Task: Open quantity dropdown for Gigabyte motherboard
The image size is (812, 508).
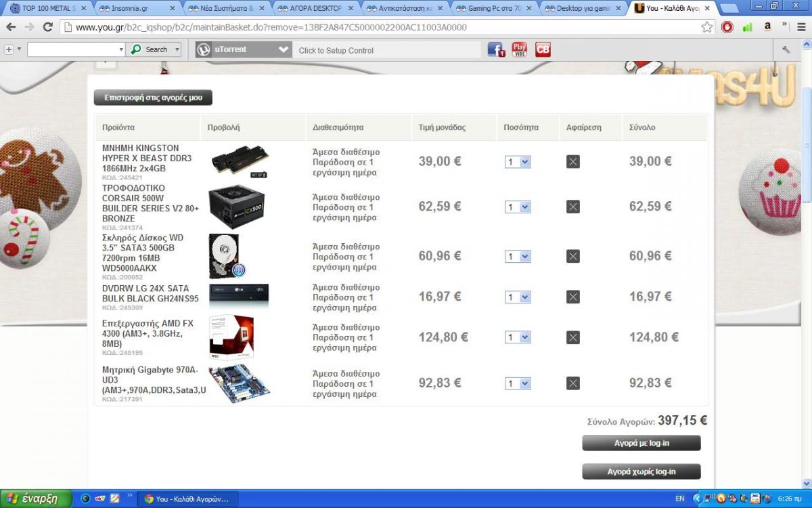Action: pyautogui.click(x=518, y=383)
